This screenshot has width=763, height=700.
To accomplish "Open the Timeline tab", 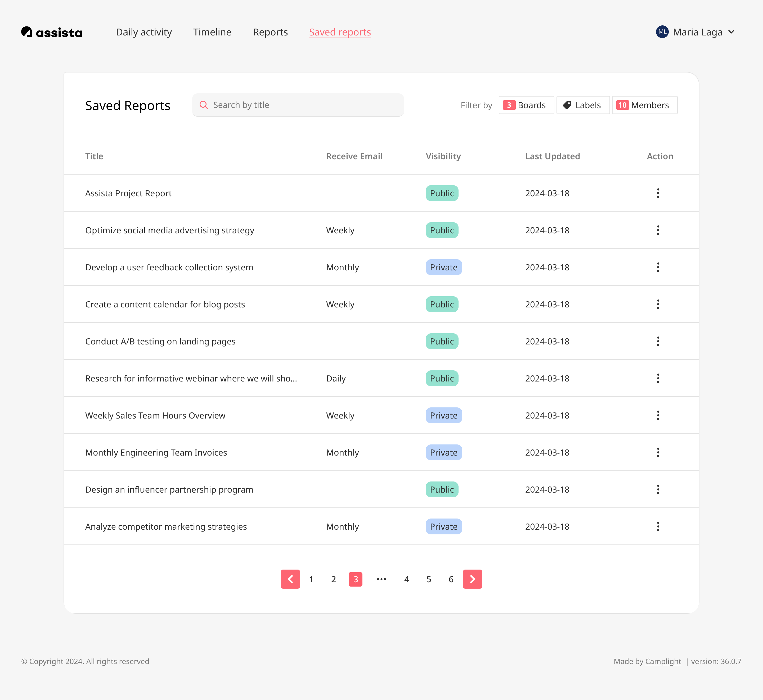I will [212, 32].
